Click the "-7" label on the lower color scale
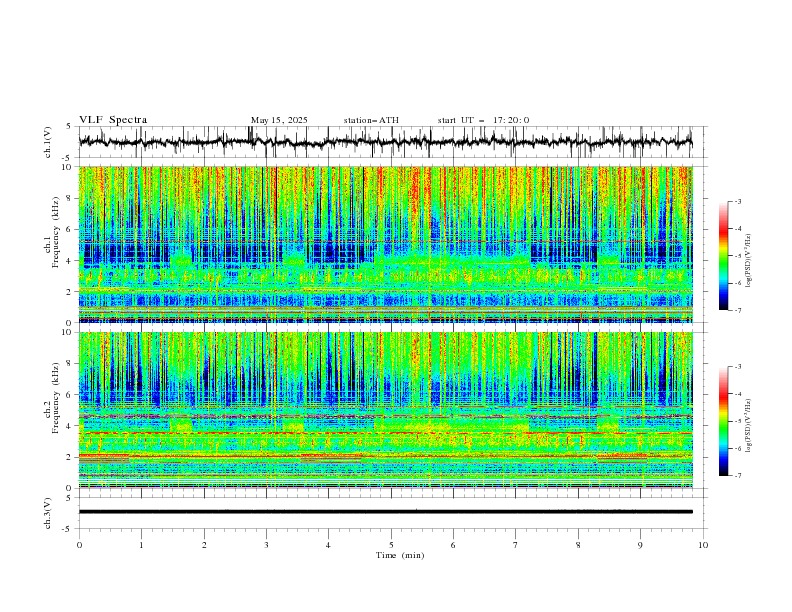The image size is (792, 612). [737, 476]
